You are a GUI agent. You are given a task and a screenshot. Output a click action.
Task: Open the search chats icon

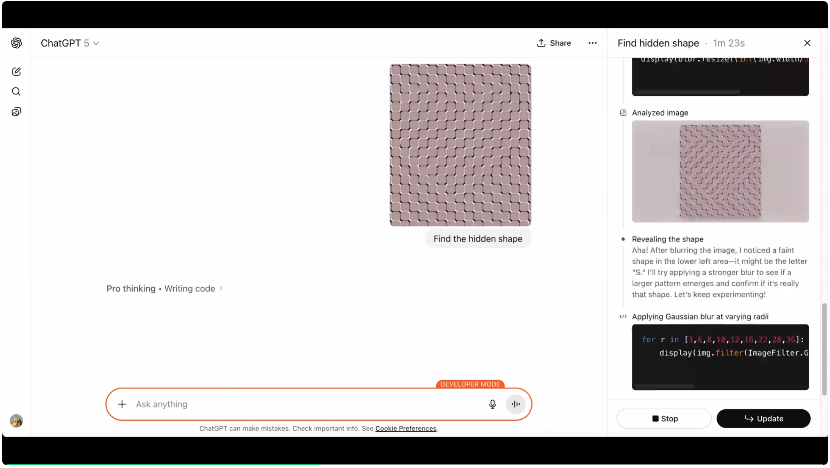click(16, 92)
